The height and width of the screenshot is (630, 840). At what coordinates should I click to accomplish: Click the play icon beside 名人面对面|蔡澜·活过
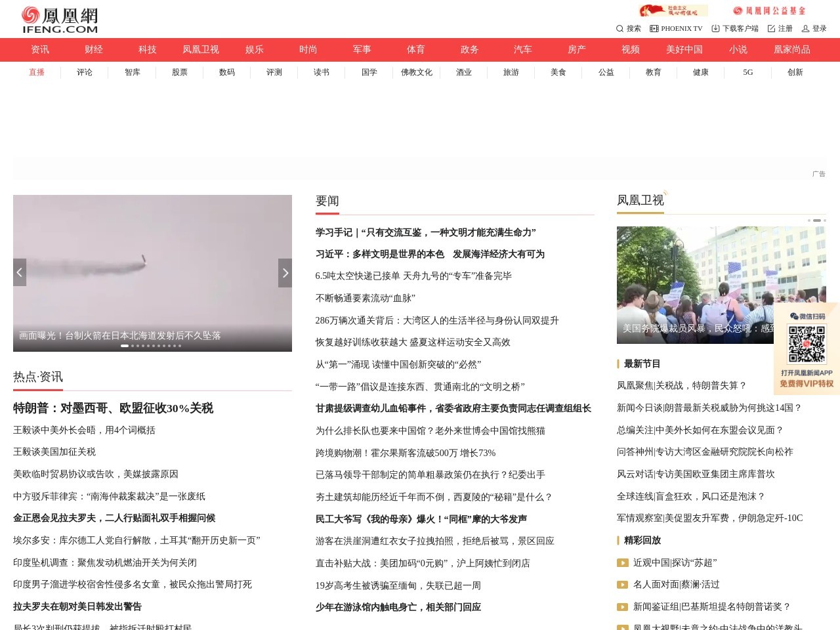(621, 585)
